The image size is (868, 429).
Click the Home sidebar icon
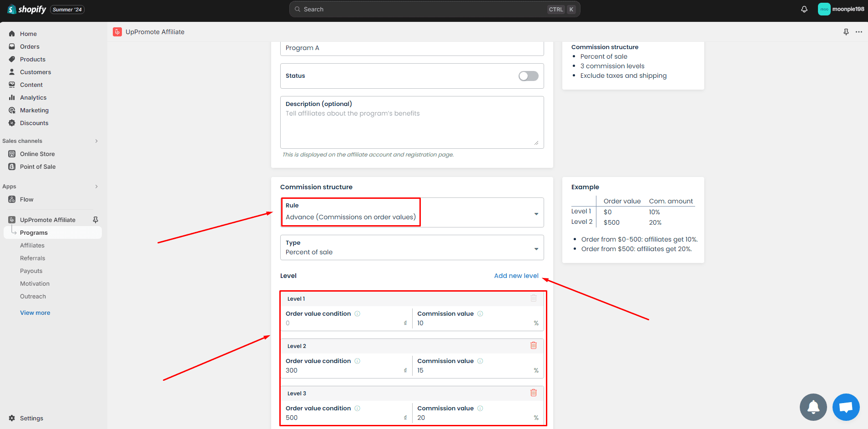click(x=12, y=34)
